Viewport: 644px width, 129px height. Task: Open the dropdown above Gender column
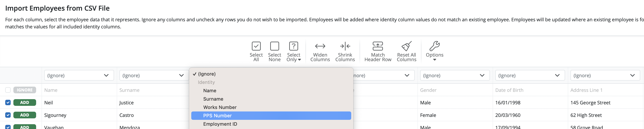pyautogui.click(x=455, y=76)
